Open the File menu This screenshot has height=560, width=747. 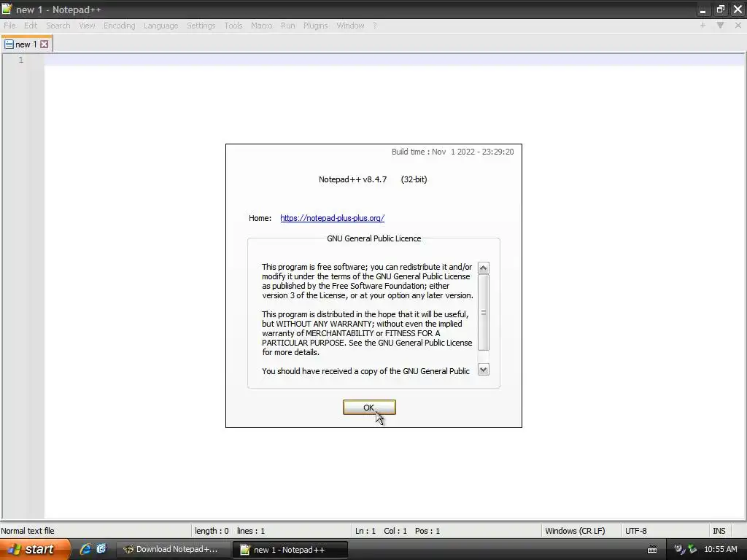coord(9,26)
